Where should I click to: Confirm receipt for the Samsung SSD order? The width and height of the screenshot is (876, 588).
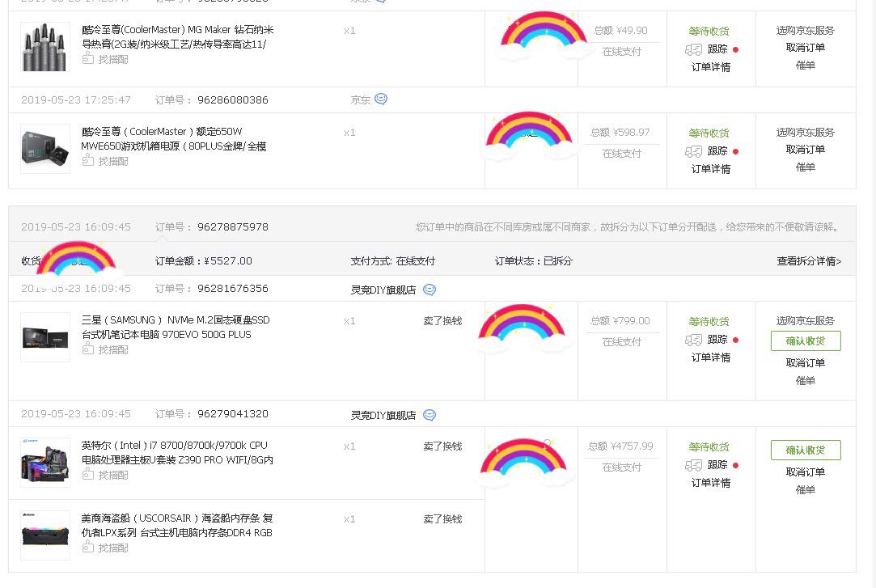pyautogui.click(x=806, y=341)
